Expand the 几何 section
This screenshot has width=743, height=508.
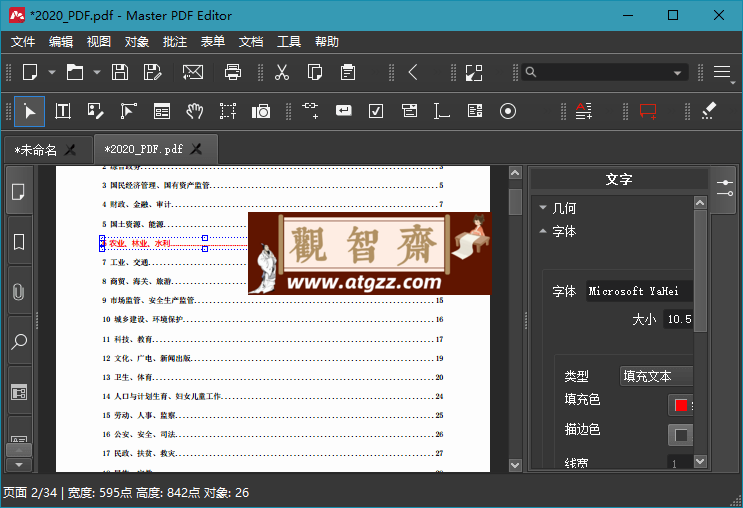[558, 208]
